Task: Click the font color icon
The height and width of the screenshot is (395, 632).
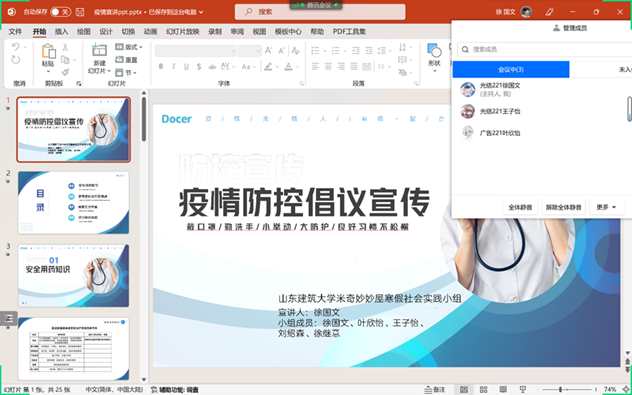Action: (289, 67)
